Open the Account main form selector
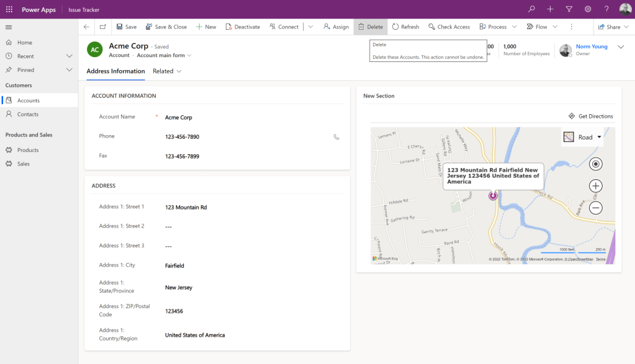Screen dimensions: 635x364 click(x=164, y=55)
